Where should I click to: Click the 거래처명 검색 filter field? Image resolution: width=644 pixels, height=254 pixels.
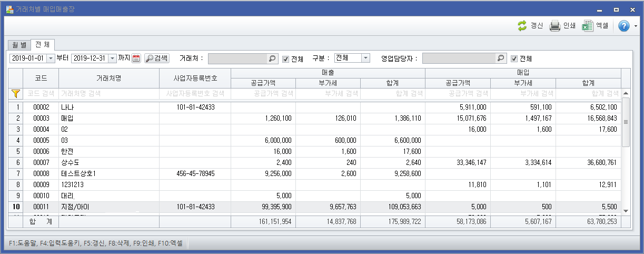(109, 93)
